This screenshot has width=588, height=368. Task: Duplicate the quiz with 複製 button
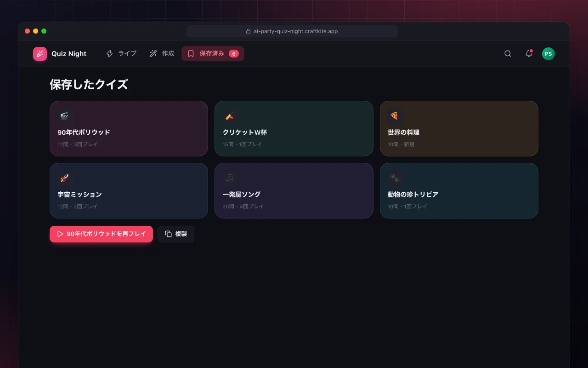[176, 234]
